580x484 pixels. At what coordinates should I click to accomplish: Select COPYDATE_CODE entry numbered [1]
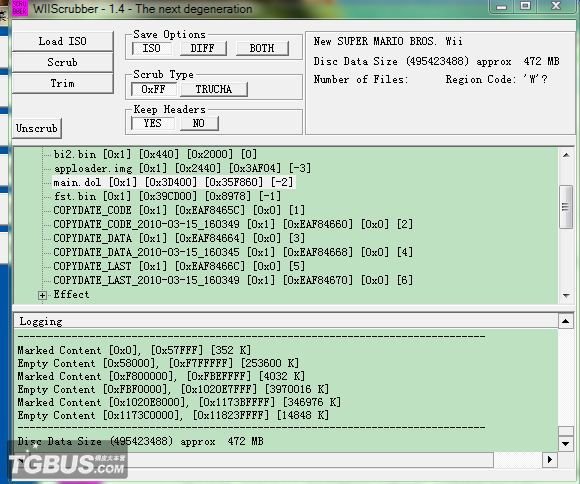pyautogui.click(x=179, y=210)
